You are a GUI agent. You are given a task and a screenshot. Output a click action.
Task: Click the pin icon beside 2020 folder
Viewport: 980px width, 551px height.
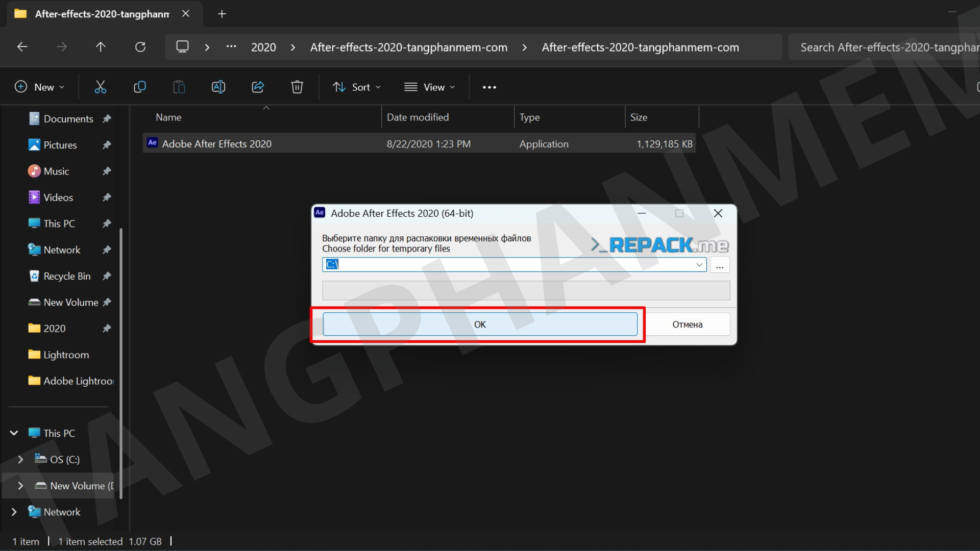point(107,329)
